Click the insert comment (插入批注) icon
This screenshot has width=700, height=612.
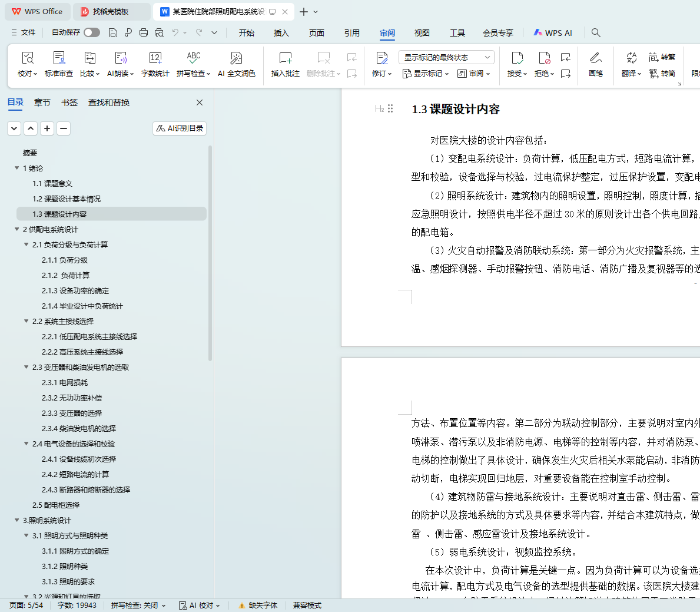click(285, 58)
